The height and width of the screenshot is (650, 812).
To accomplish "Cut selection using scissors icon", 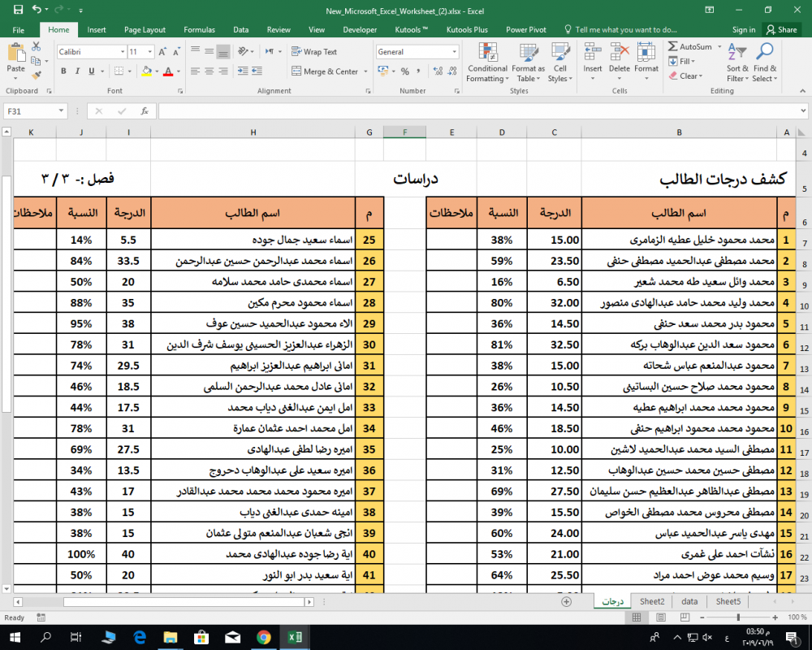I will click(x=36, y=46).
